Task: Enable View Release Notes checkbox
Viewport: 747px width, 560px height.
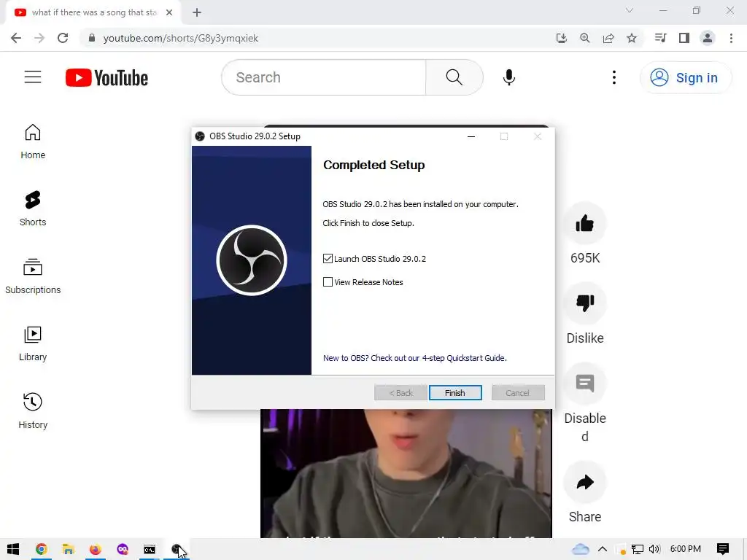Action: pos(328,282)
